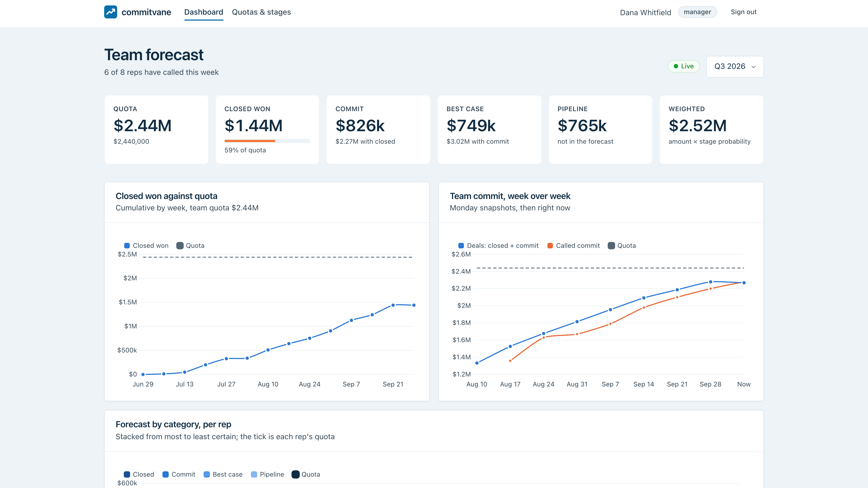Click '6 of 8 reps have called this week'
Image resolution: width=868 pixels, height=488 pixels.
coord(161,72)
